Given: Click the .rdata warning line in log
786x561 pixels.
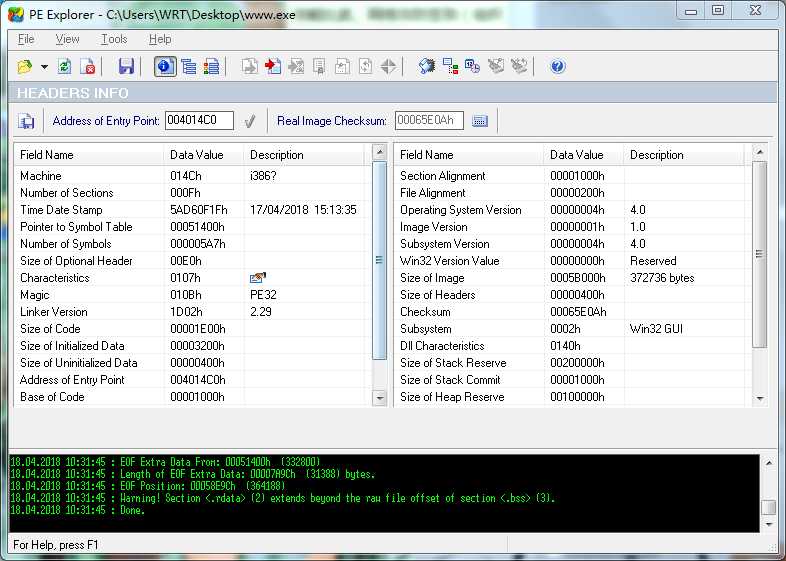Looking at the screenshot, I should pos(283,498).
